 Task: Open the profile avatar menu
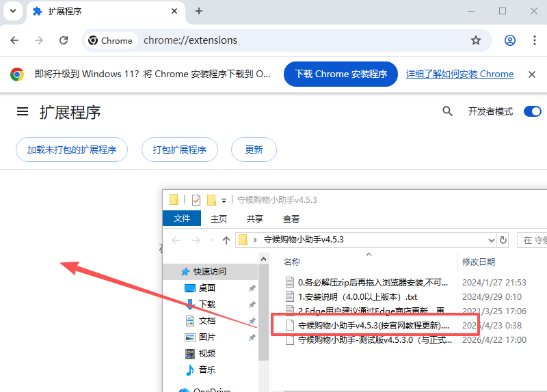pos(509,40)
